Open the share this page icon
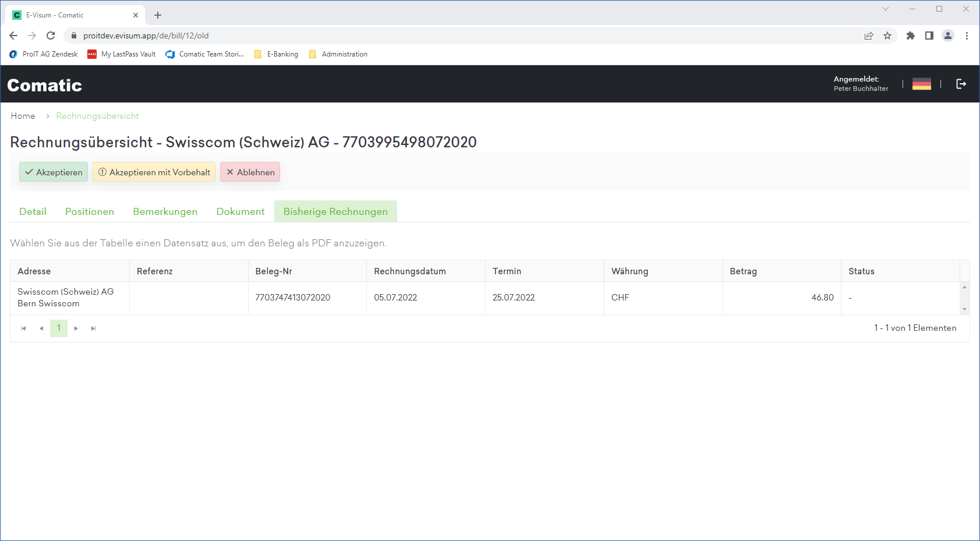 869,36
